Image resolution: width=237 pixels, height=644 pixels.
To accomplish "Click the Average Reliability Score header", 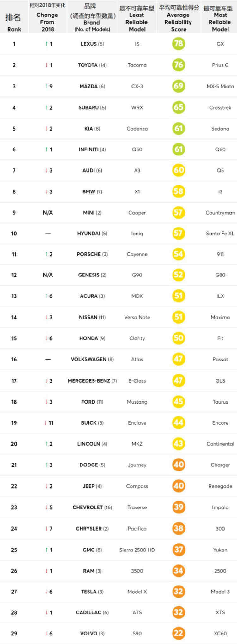I will [179, 18].
